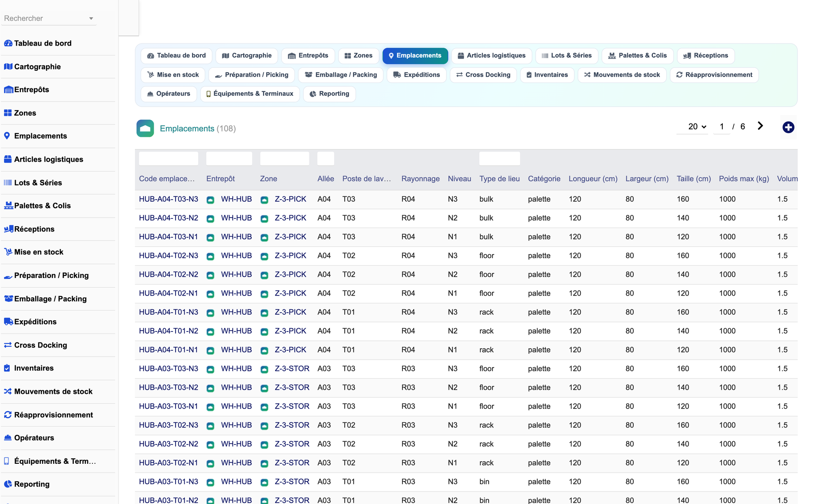Open the Rechercher search dropdown
This screenshot has height=504, width=815.
tap(49, 18)
